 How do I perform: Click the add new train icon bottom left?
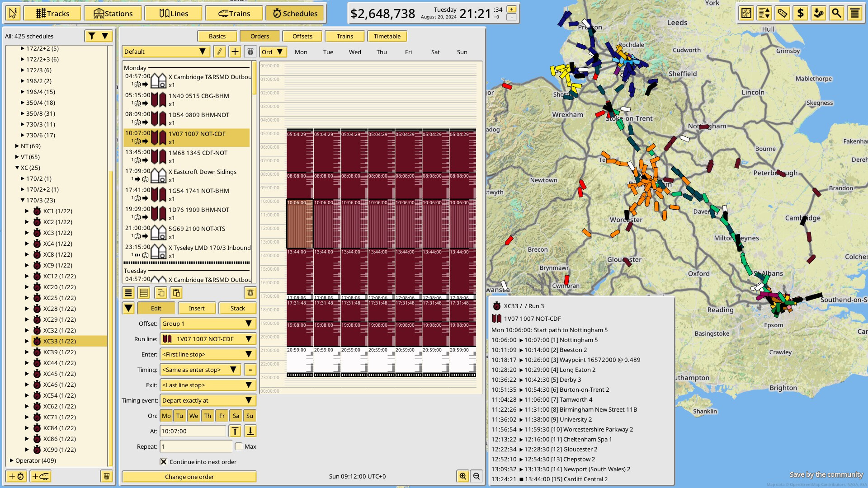40,476
